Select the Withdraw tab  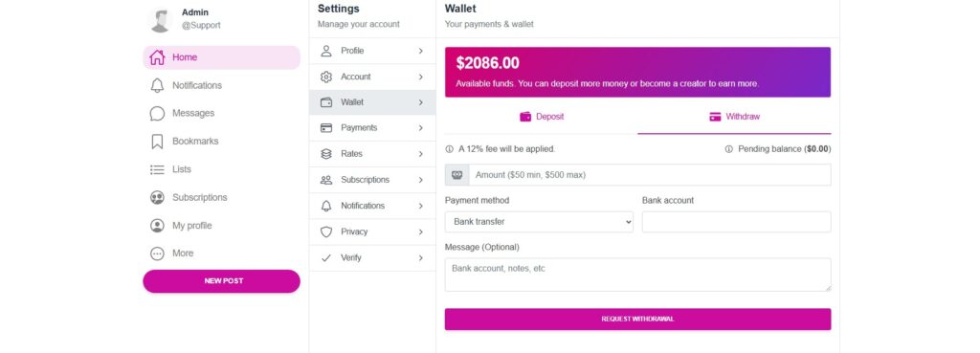coord(734,117)
